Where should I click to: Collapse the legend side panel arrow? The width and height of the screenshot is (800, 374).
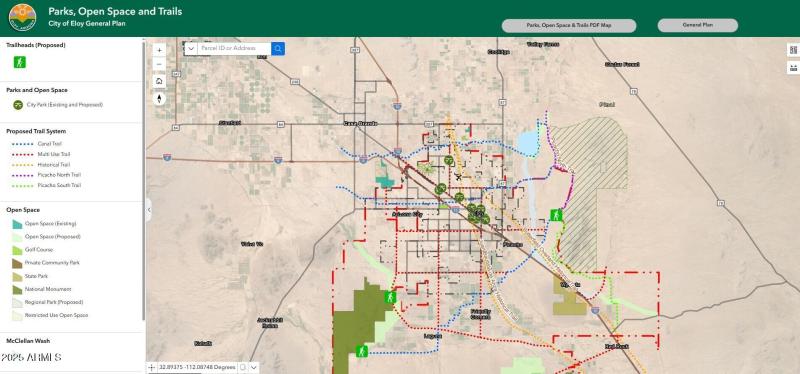148,210
